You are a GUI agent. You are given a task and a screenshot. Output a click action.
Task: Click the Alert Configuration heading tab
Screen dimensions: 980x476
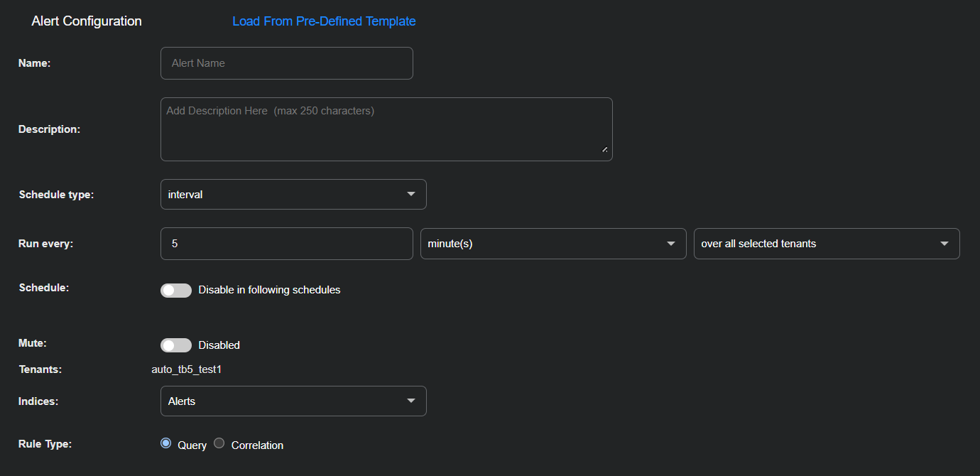(87, 21)
